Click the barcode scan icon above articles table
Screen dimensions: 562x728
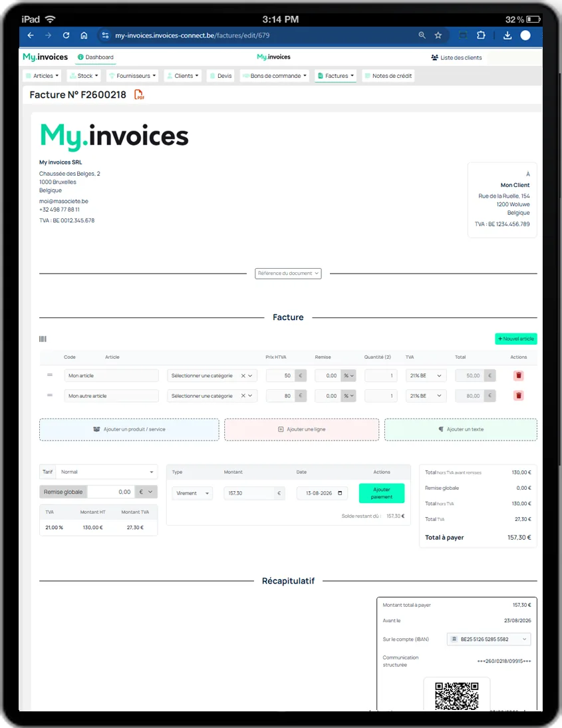point(43,339)
